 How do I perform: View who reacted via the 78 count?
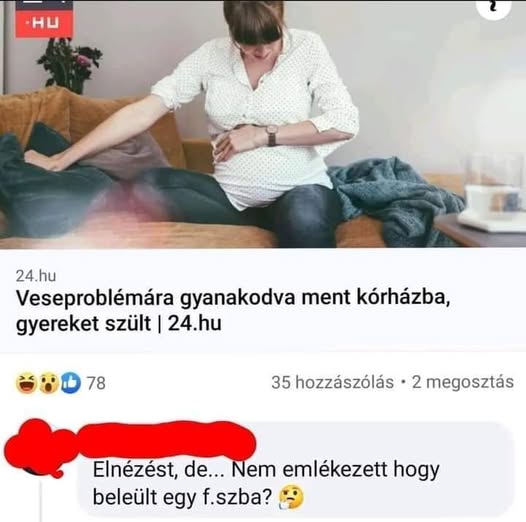click(x=96, y=383)
